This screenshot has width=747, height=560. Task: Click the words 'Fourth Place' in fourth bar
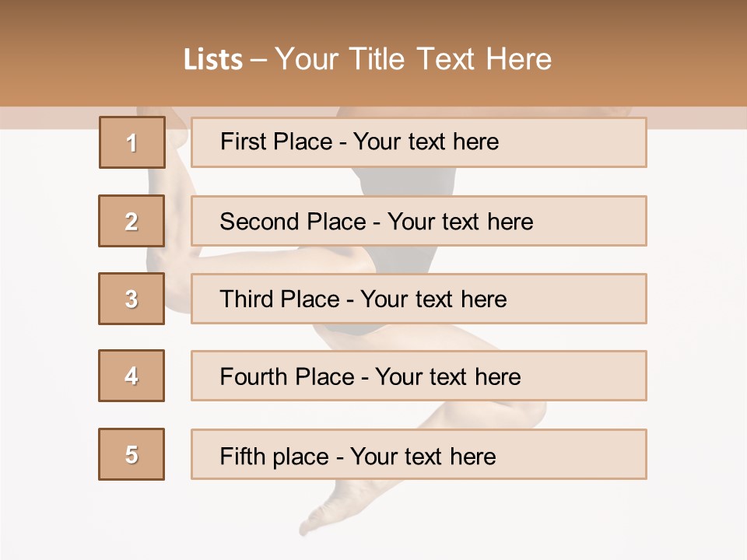pos(286,377)
